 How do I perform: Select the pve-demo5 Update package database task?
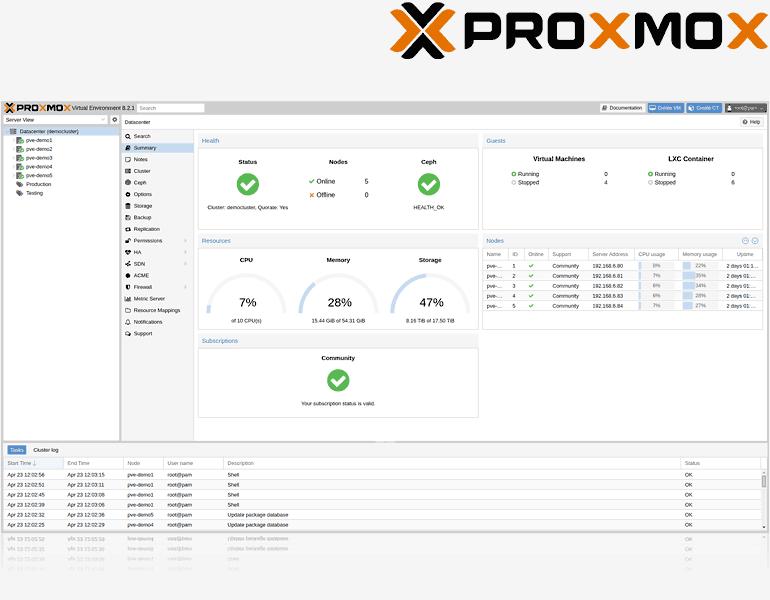[383, 515]
